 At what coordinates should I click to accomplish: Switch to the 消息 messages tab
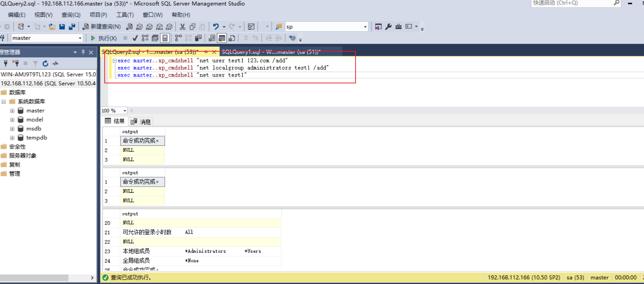click(x=141, y=122)
